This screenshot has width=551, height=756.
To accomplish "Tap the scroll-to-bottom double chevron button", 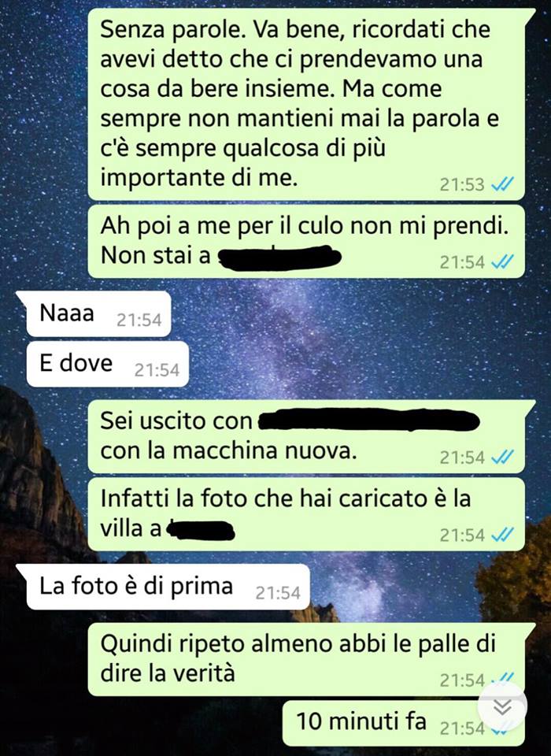I will [502, 706].
